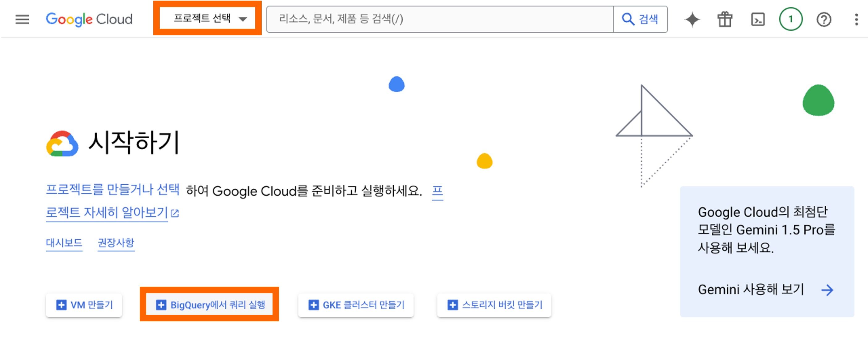
Task: Click the gift box free trial icon
Action: (x=725, y=19)
